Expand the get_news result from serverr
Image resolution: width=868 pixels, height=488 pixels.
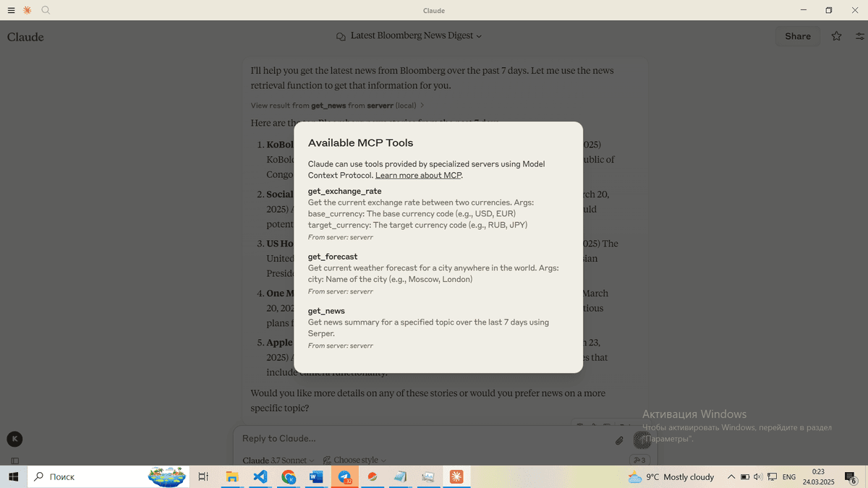pos(338,106)
